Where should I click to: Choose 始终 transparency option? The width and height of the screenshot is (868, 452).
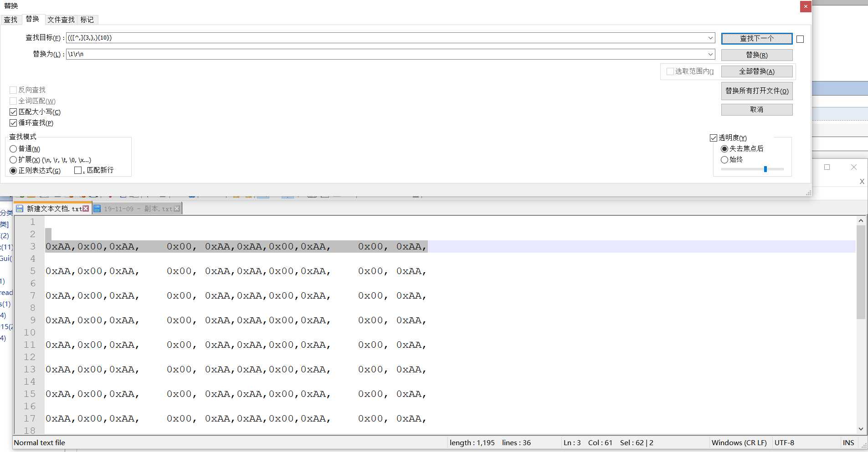tap(724, 160)
